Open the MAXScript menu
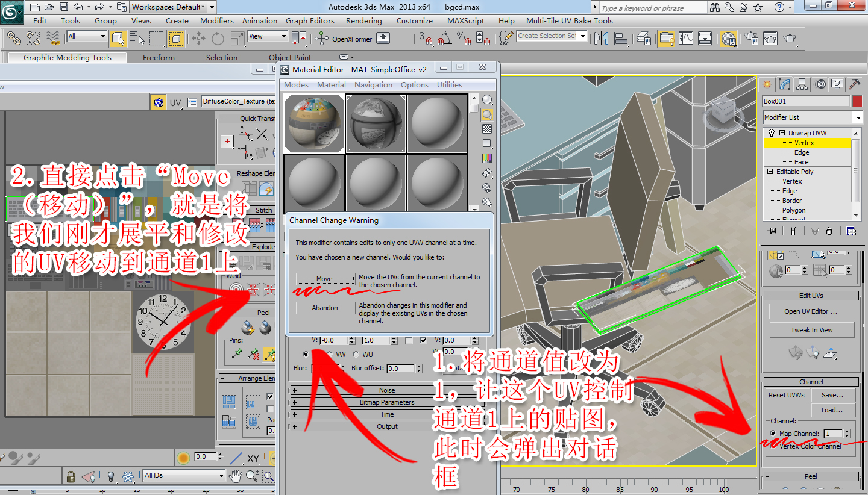868x495 pixels. coord(465,20)
